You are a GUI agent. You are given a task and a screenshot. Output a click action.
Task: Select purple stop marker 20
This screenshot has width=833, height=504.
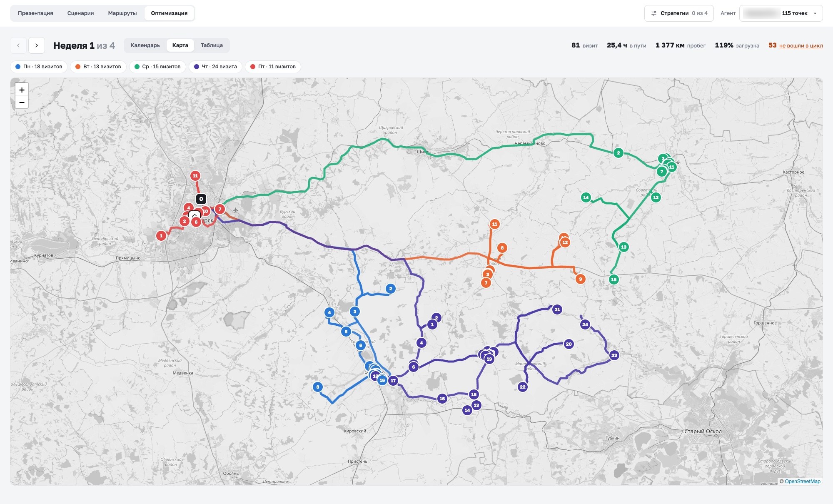569,344
